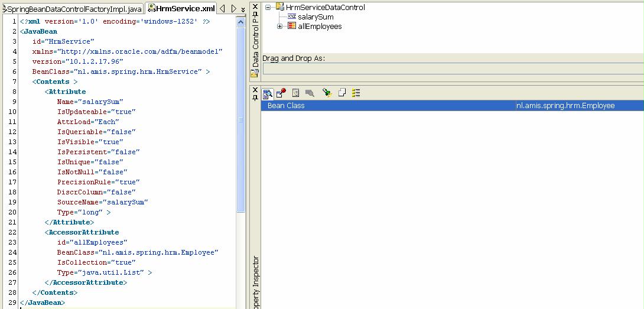Click the Find magnifier icon in Property Inspector

[268, 93]
